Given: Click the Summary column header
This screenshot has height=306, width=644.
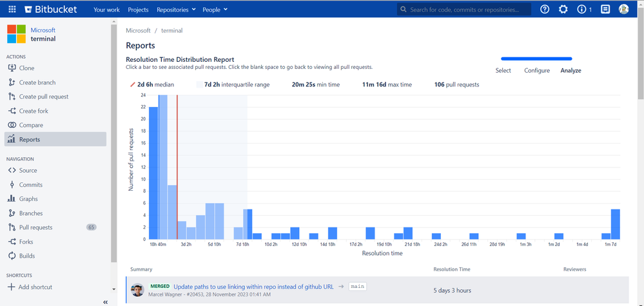Looking at the screenshot, I should pyautogui.click(x=141, y=269).
